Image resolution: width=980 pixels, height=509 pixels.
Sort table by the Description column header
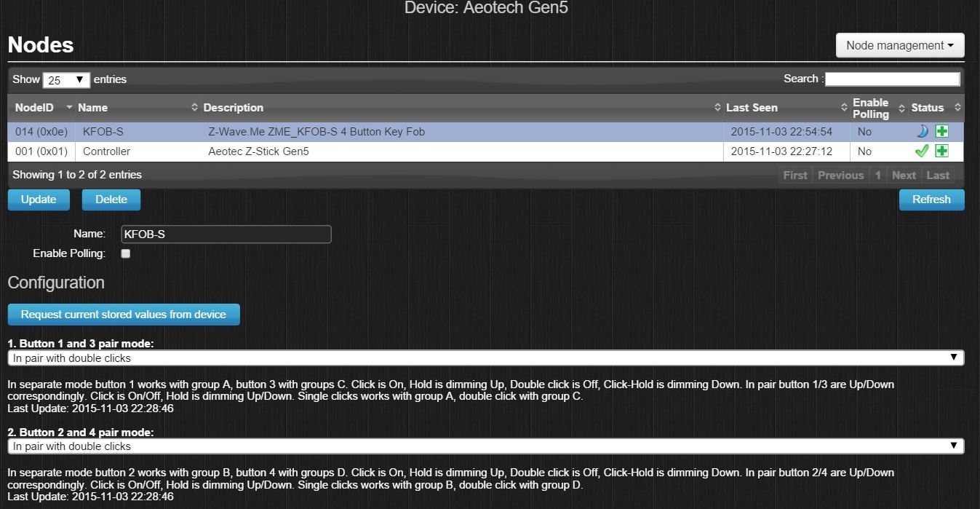462,108
